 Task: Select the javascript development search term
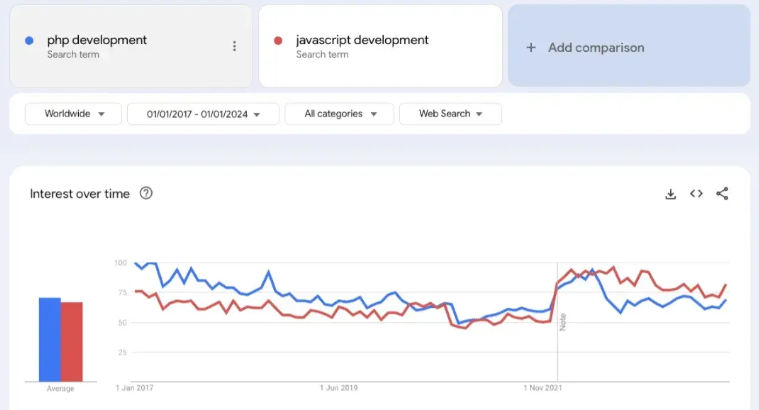[362, 40]
